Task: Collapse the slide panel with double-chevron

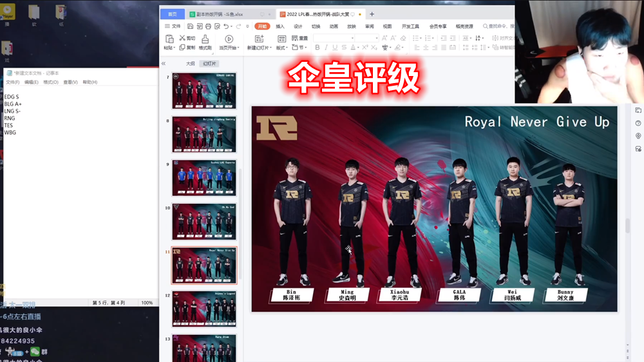Action: (x=164, y=64)
